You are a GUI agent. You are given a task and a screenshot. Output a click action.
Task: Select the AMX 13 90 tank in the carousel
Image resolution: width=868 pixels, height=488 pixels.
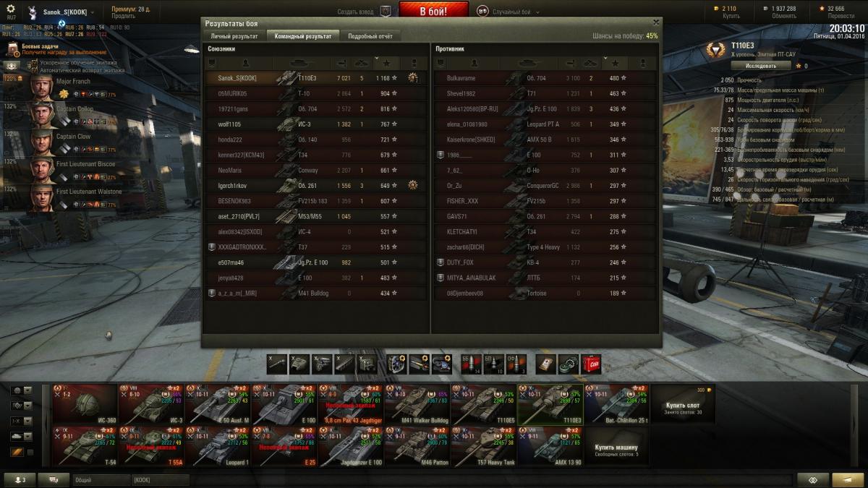(x=550, y=446)
